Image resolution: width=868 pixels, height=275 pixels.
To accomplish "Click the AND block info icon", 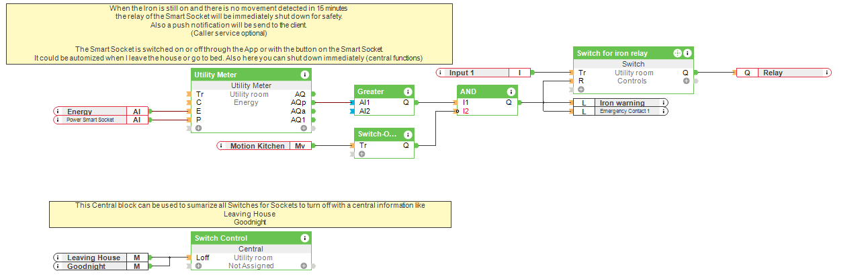I will 511,91.
